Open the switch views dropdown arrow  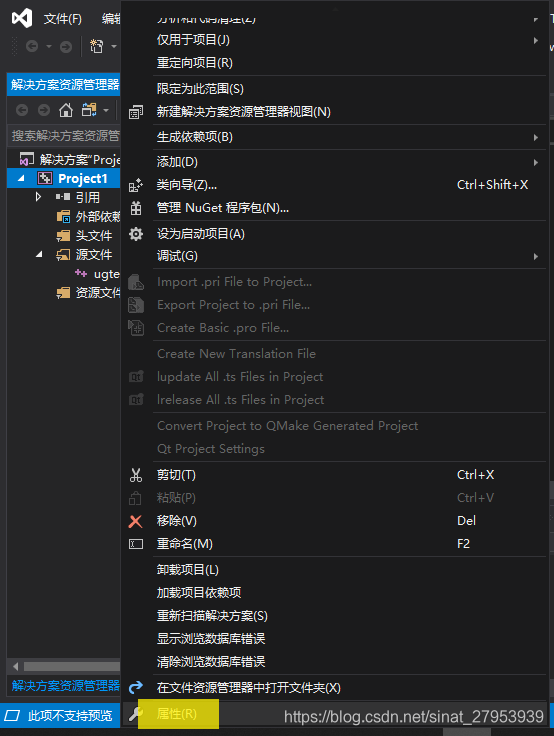click(x=106, y=110)
